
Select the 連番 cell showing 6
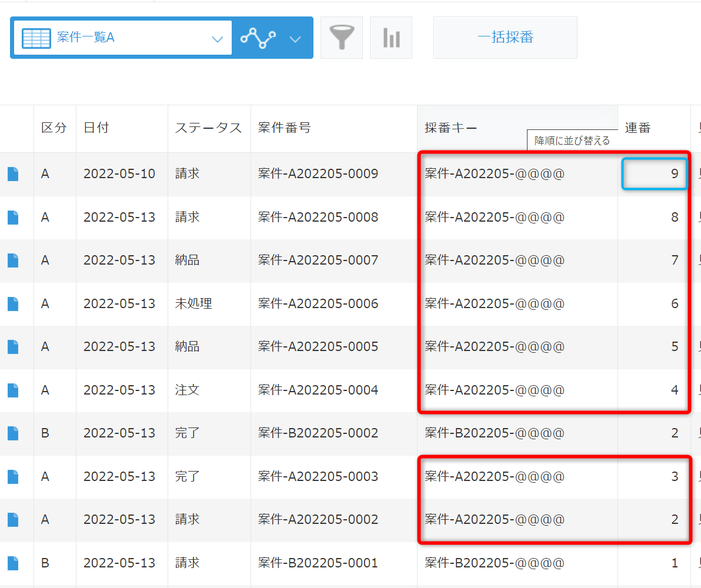pos(655,303)
